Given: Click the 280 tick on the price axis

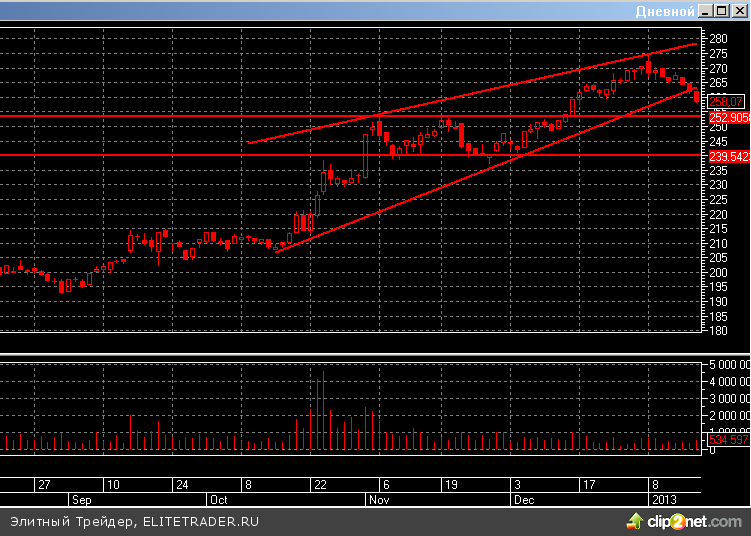Looking at the screenshot, I should (x=720, y=38).
